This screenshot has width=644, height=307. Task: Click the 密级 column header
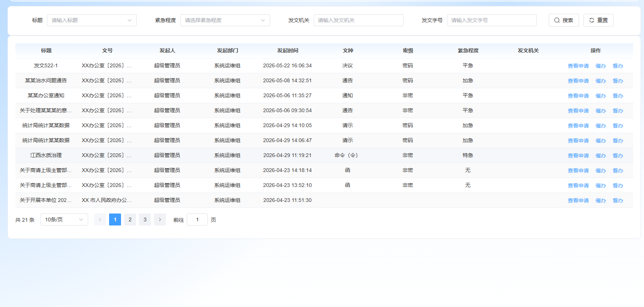pyautogui.click(x=408, y=50)
